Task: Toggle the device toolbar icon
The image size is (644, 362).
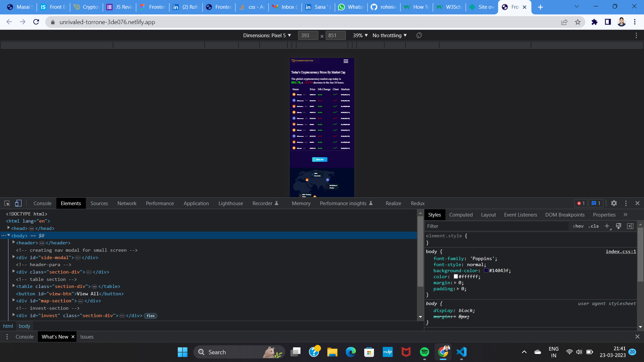Action: [x=18, y=203]
